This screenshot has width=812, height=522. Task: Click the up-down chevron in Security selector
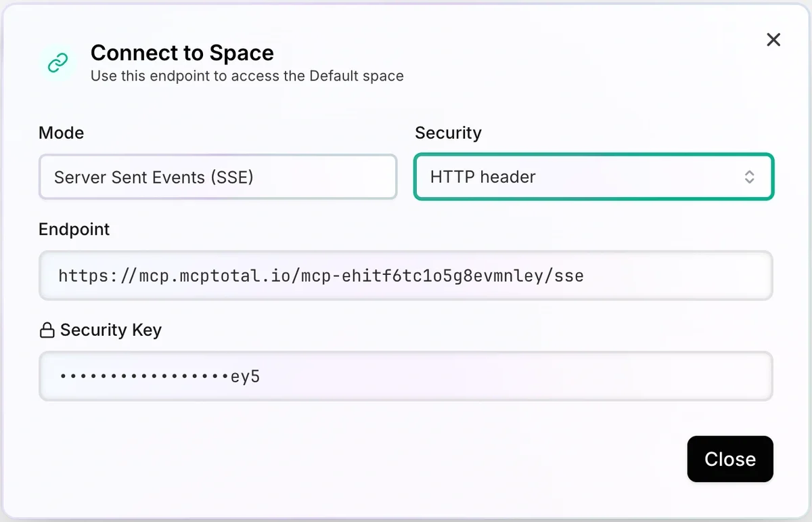(x=749, y=177)
